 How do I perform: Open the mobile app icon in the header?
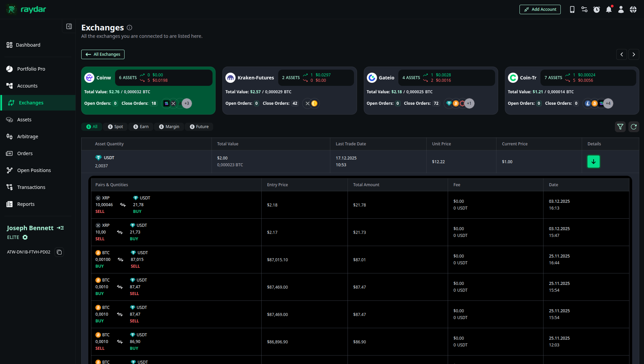tap(572, 9)
